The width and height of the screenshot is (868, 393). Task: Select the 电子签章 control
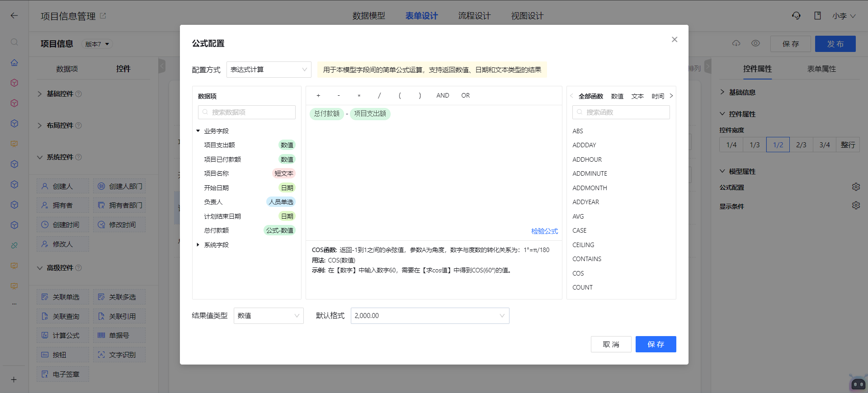click(x=63, y=374)
